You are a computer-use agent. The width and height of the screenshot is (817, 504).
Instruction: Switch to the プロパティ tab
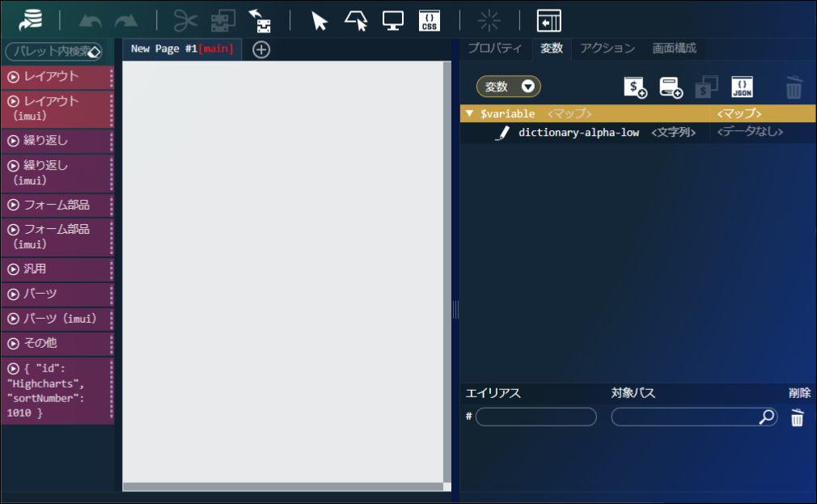(x=494, y=49)
